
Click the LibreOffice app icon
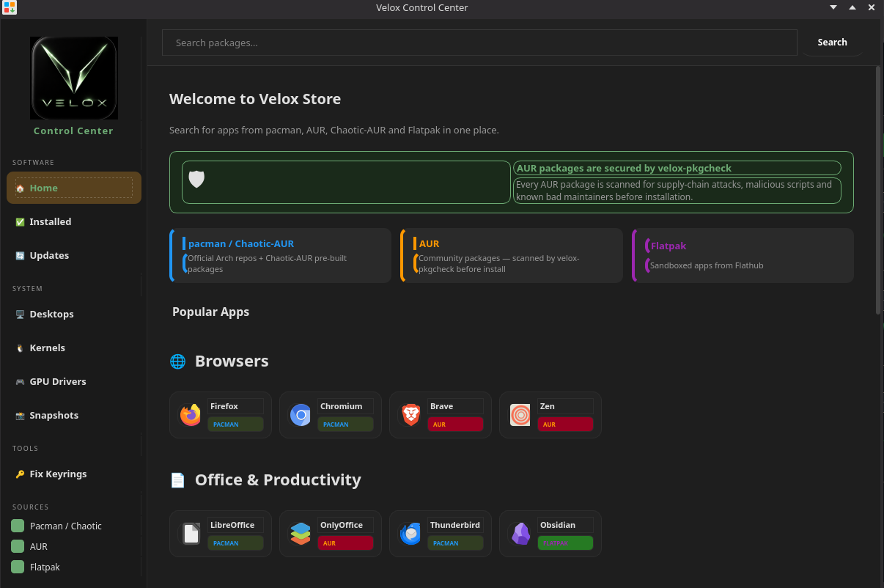pos(191,534)
